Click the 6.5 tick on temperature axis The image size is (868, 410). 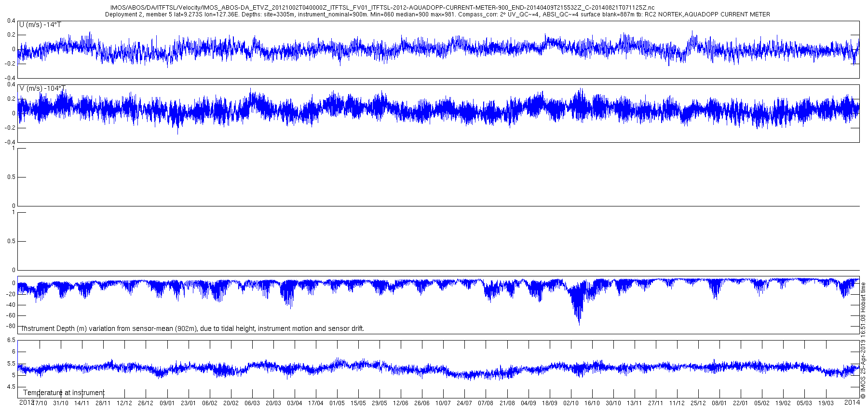pyautogui.click(x=11, y=340)
